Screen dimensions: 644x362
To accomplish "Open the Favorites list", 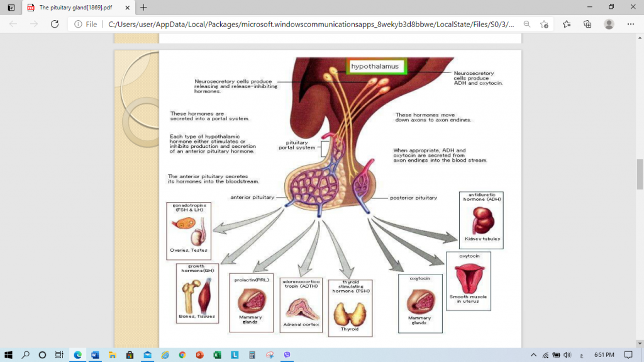I will click(567, 24).
